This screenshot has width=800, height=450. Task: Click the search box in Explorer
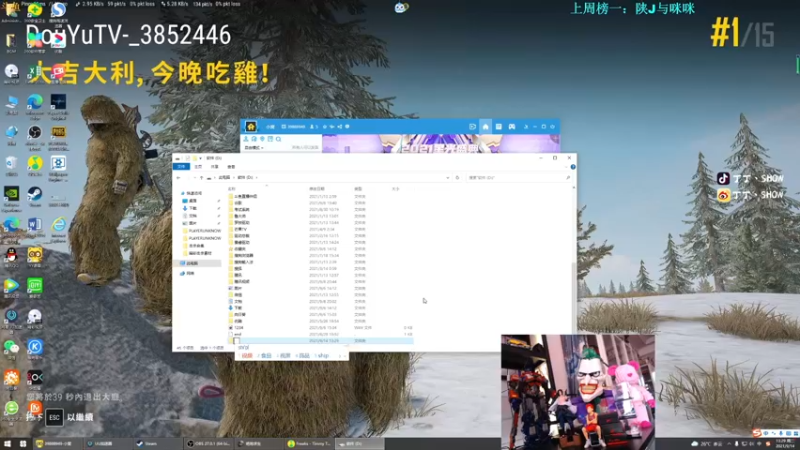pyautogui.click(x=518, y=178)
